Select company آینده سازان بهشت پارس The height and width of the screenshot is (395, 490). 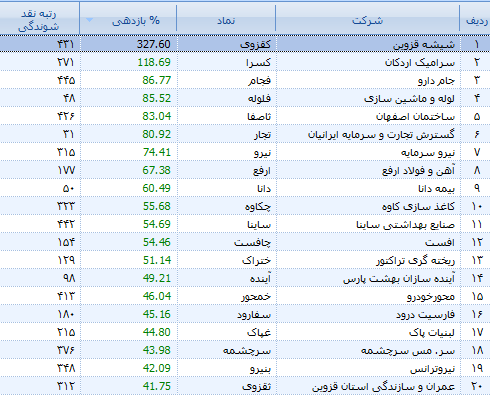[399, 278]
